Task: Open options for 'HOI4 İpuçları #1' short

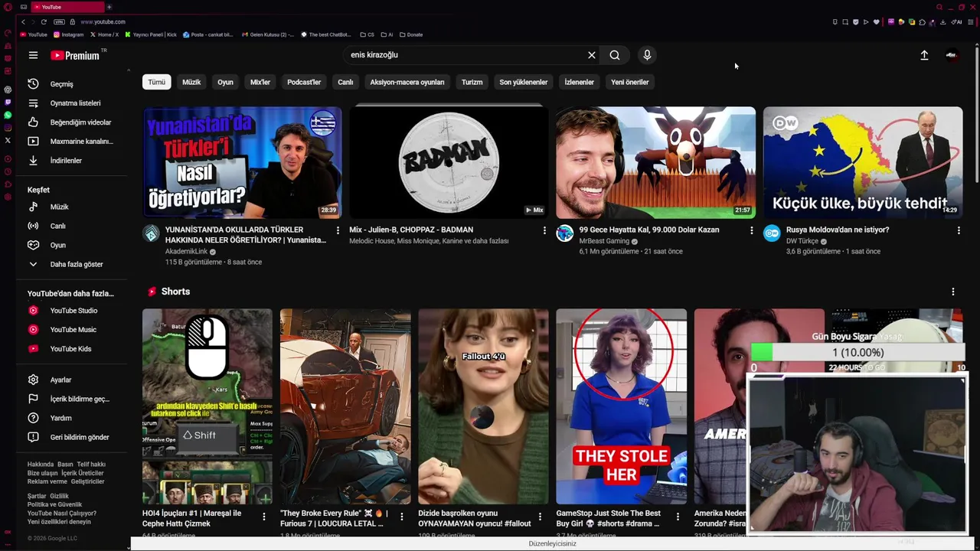Action: (264, 517)
